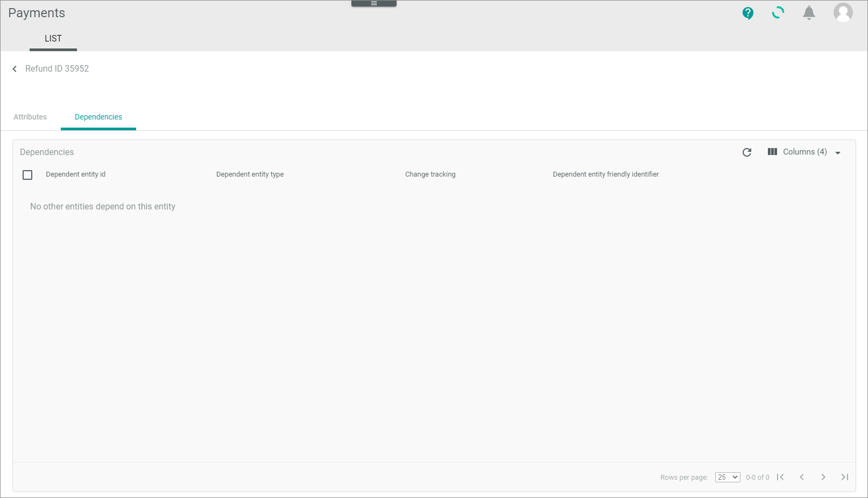
Task: Open the user profile avatar
Action: pos(843,13)
